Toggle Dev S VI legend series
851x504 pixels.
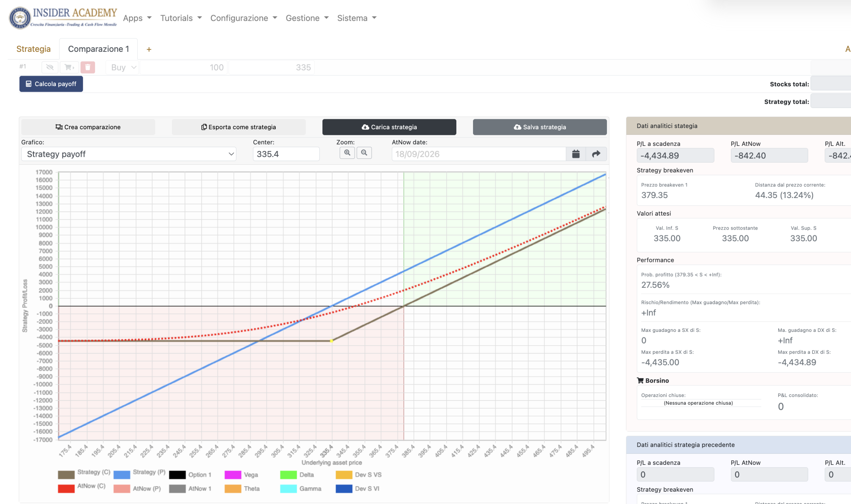click(358, 488)
